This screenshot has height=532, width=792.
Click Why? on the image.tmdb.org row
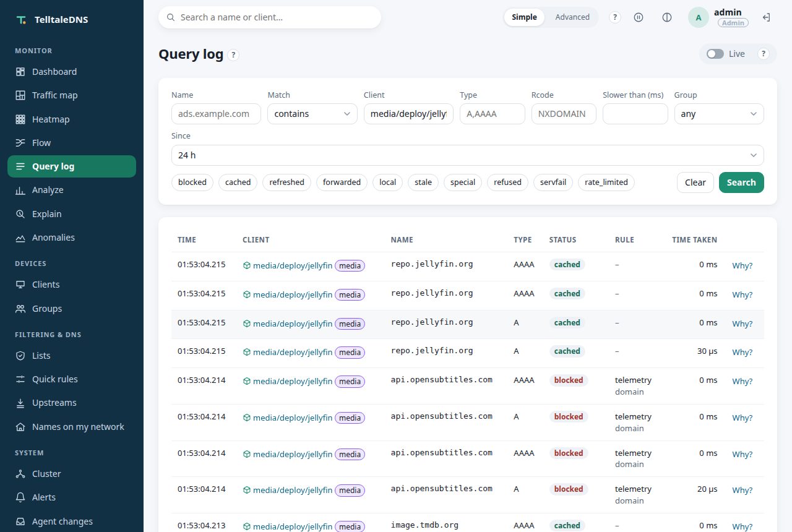point(742,526)
